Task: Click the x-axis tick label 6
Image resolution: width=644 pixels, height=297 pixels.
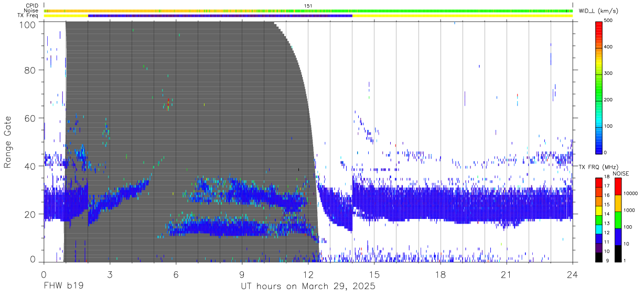Action: pos(176,274)
